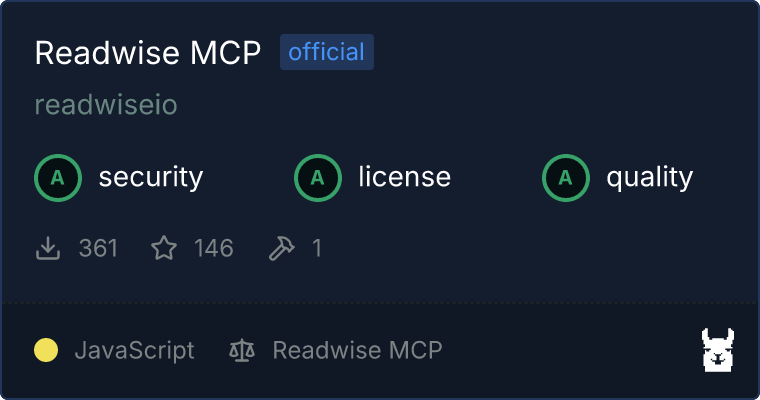Click the 361 downloads count
The image size is (760, 400).
[98, 248]
